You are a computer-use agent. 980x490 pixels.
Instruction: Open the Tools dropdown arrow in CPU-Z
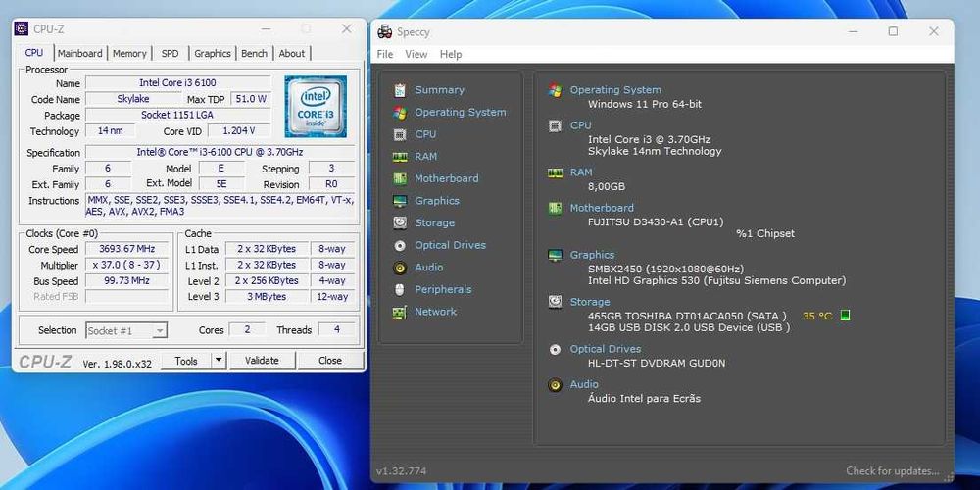(219, 360)
